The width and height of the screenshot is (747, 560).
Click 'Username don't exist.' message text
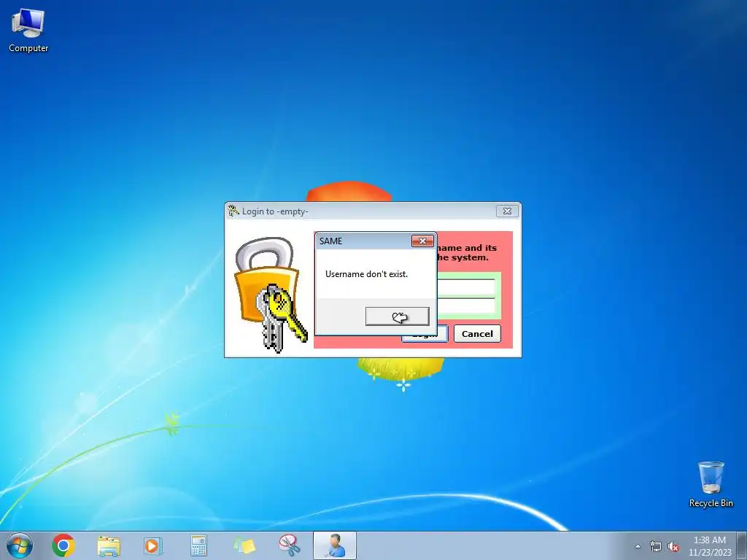366,274
